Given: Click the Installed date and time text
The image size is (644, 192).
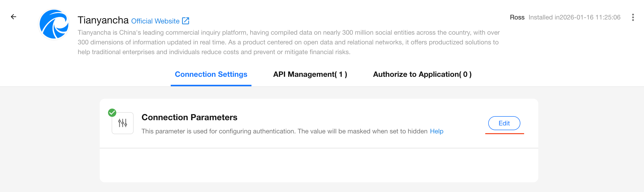Looking at the screenshot, I should 574,17.
